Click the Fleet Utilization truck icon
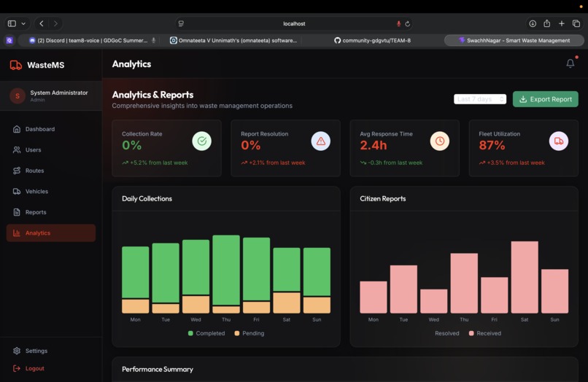Viewport: 588px width, 382px height. click(x=559, y=141)
